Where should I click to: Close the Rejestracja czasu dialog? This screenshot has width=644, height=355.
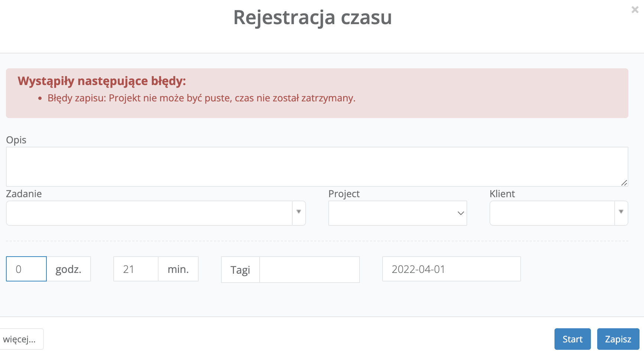(x=635, y=10)
